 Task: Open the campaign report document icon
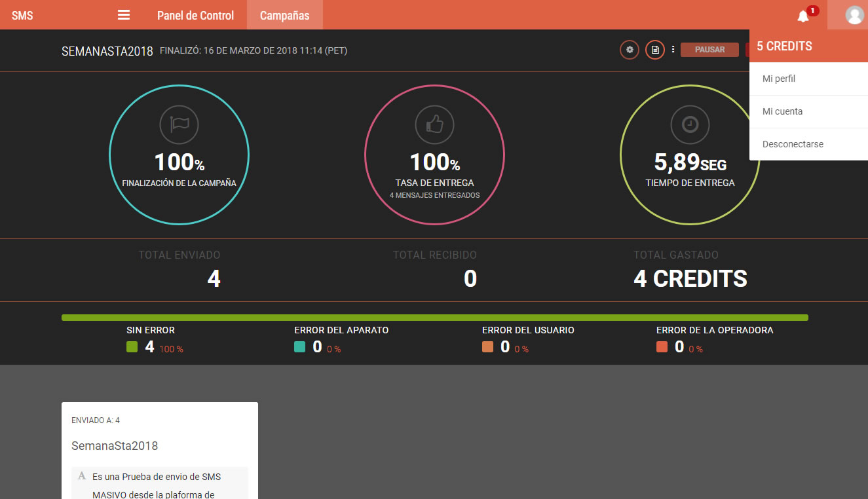[655, 50]
